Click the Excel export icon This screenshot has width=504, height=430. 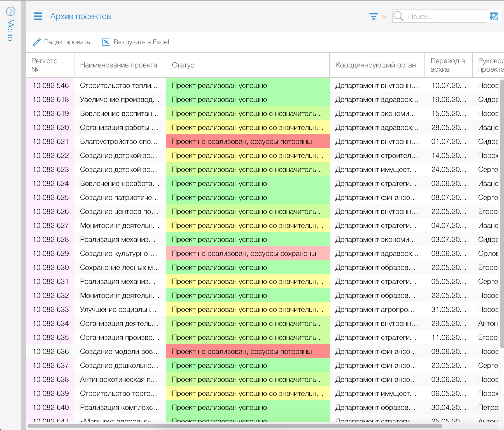[x=106, y=42]
